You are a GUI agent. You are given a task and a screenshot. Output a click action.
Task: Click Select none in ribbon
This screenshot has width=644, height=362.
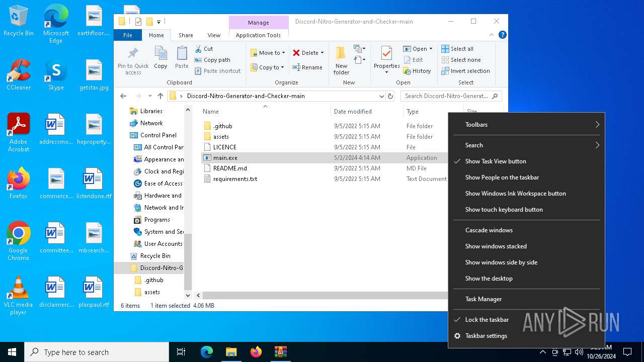click(x=461, y=60)
